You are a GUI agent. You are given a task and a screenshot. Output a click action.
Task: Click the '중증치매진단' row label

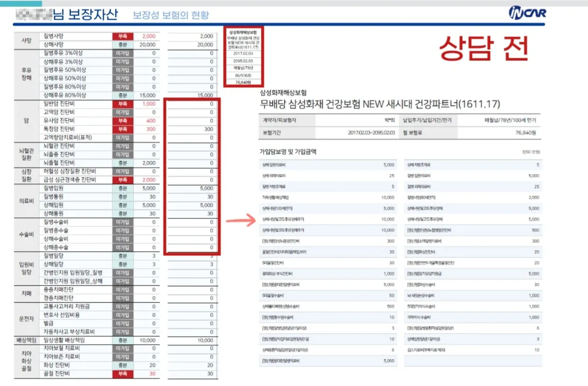click(59, 290)
